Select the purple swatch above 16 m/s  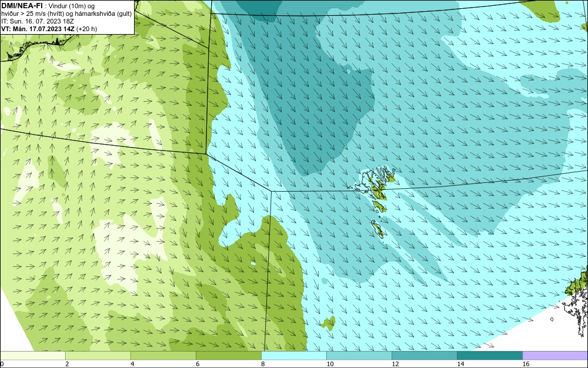[555, 355]
